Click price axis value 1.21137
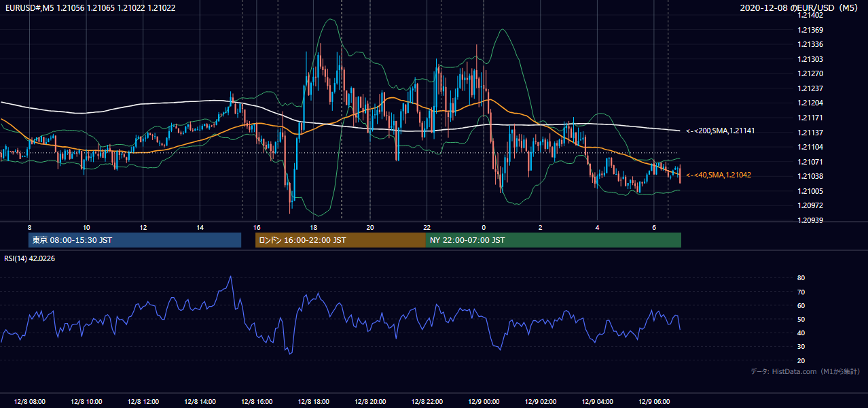 (810, 132)
